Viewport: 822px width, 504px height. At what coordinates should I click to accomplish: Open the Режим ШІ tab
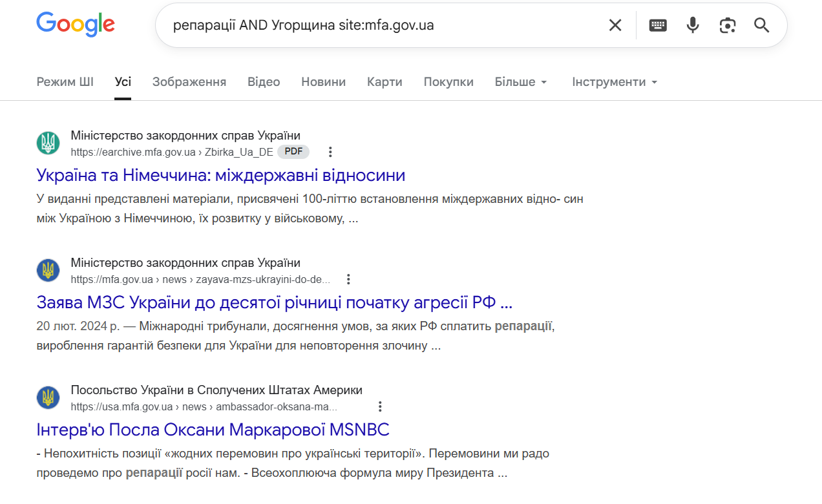(65, 82)
